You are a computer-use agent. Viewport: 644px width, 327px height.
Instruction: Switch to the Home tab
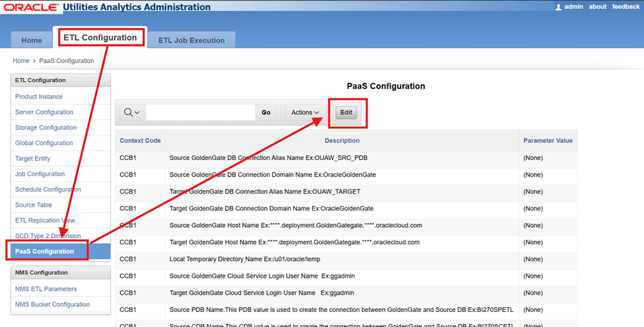pos(31,40)
